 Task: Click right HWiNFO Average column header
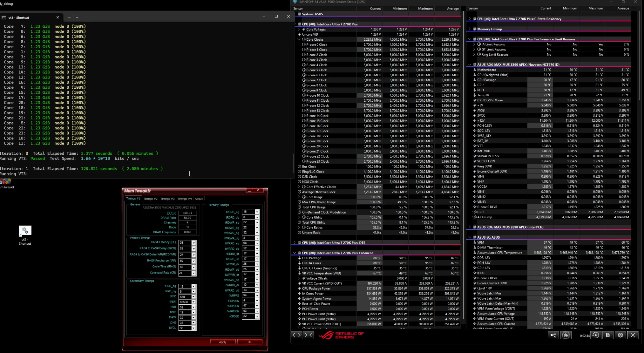pos(623,8)
